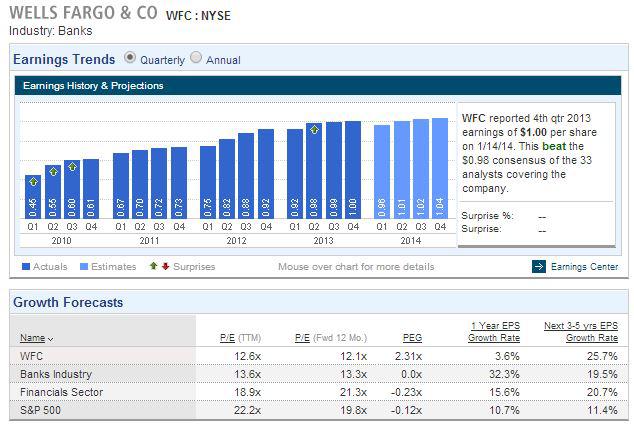Open the Earnings Center link

(584, 266)
